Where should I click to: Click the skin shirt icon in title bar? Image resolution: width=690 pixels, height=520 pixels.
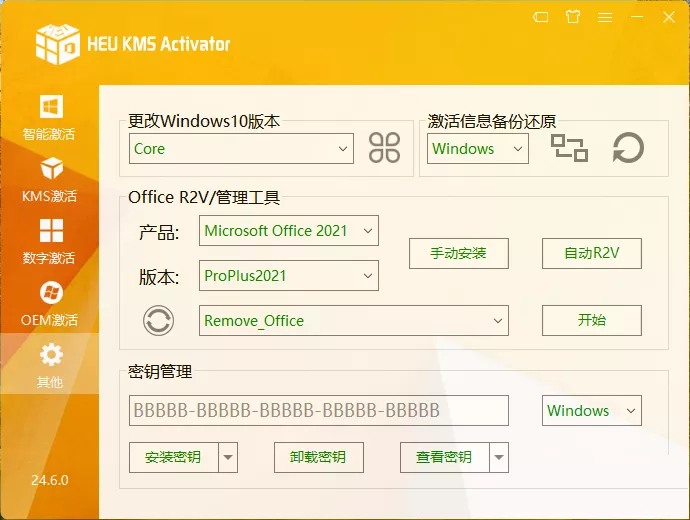pyautogui.click(x=573, y=17)
